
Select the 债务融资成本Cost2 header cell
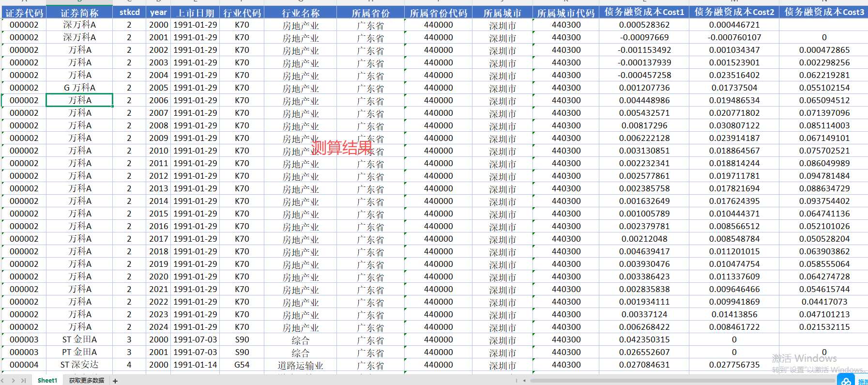tap(734, 13)
